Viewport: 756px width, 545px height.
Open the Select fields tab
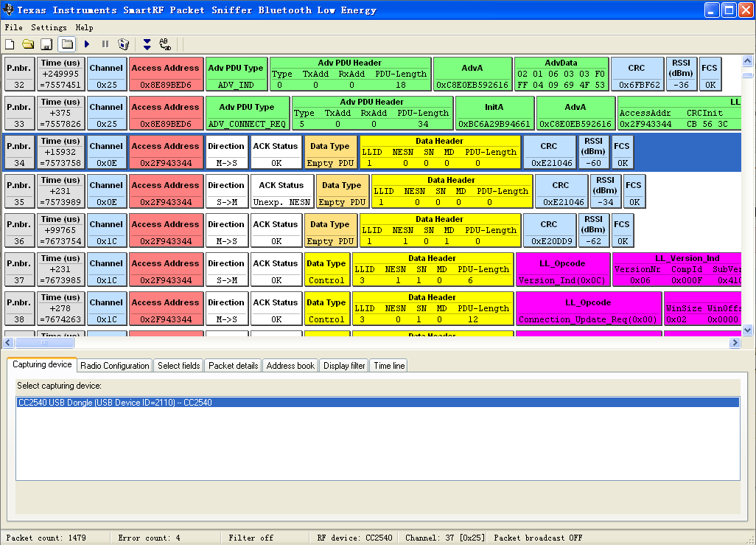178,366
